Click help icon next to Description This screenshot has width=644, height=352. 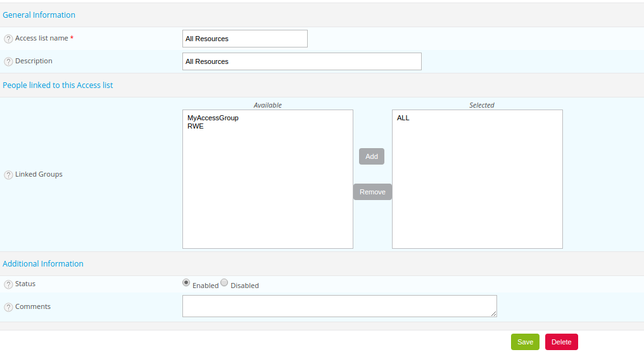pos(8,61)
